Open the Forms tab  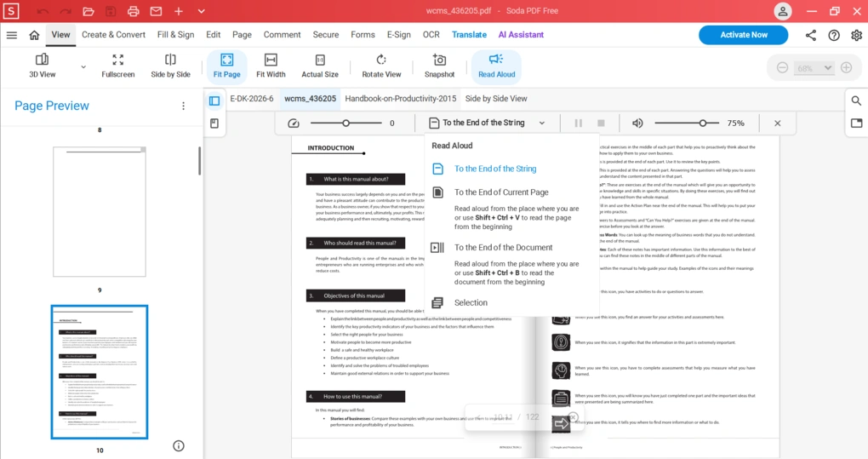(x=363, y=34)
